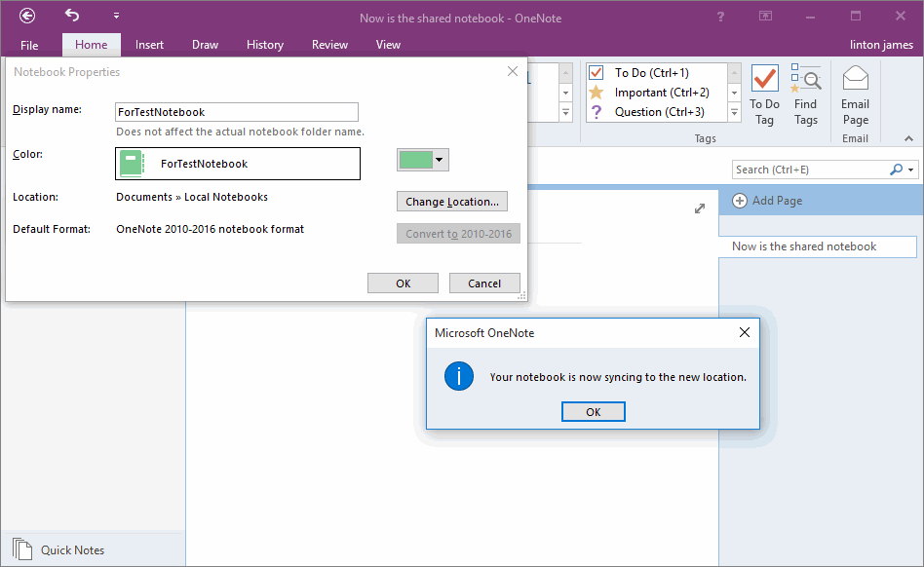Screen dimensions: 924x567
Task: Click the Change Location button
Action: (451, 201)
